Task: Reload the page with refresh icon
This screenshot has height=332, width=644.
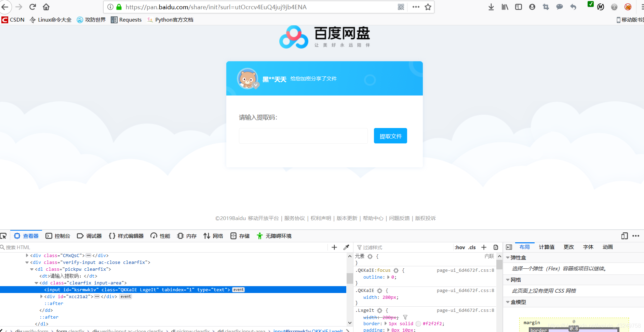Action: tap(33, 7)
